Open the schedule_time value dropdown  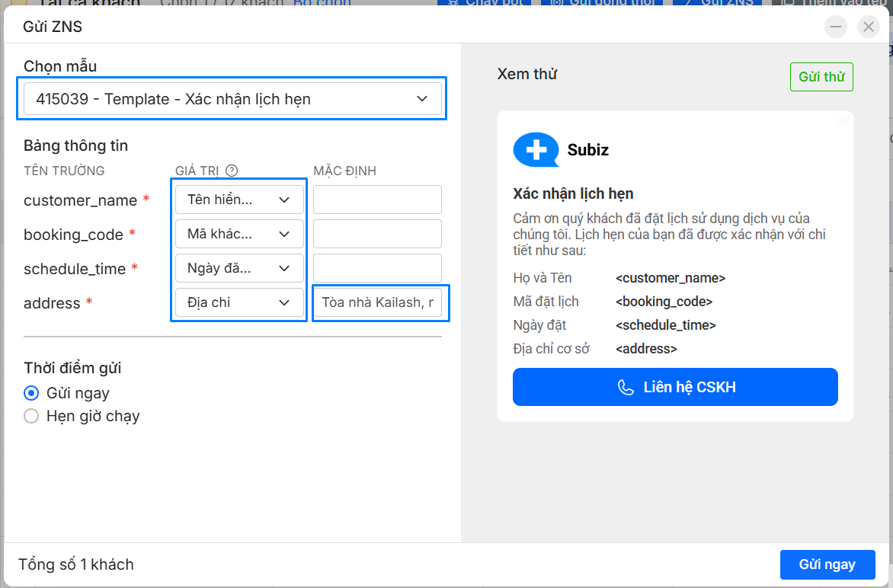point(239,268)
